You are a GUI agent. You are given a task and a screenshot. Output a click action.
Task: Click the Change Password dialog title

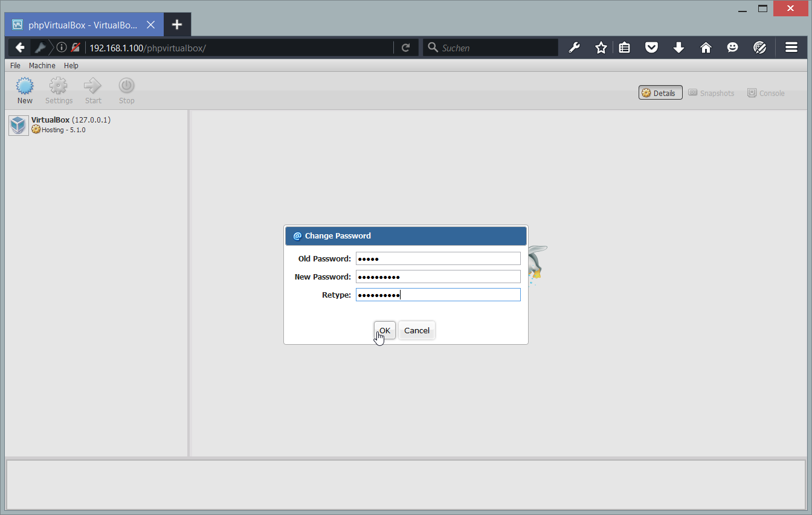click(x=338, y=235)
